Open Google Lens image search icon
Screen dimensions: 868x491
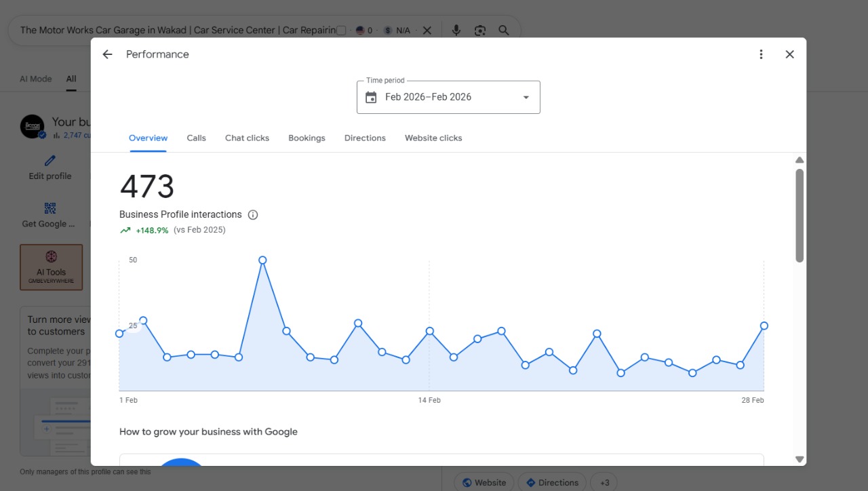point(480,31)
